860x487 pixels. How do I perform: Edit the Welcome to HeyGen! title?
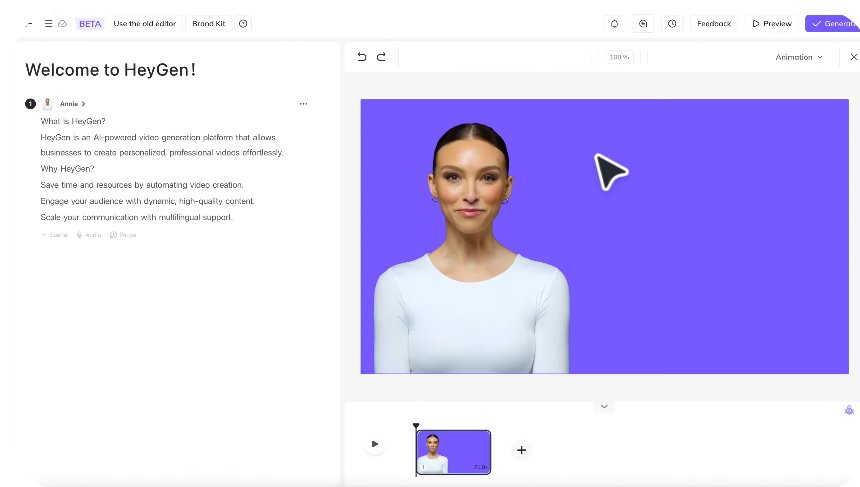[110, 70]
